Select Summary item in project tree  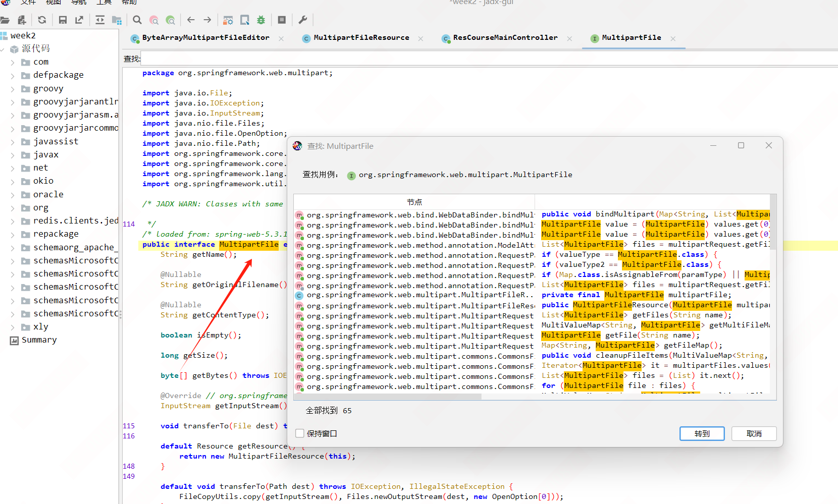(x=39, y=340)
